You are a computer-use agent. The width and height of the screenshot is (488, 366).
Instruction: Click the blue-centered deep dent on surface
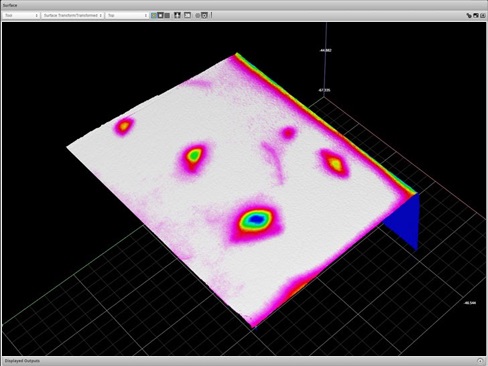[256, 219]
